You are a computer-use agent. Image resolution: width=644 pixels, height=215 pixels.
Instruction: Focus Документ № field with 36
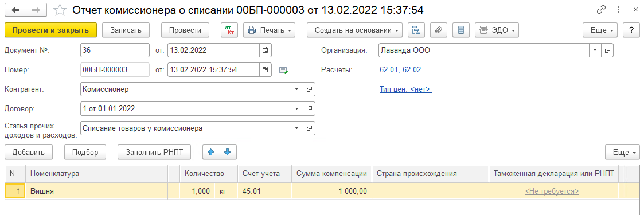pyautogui.click(x=115, y=50)
